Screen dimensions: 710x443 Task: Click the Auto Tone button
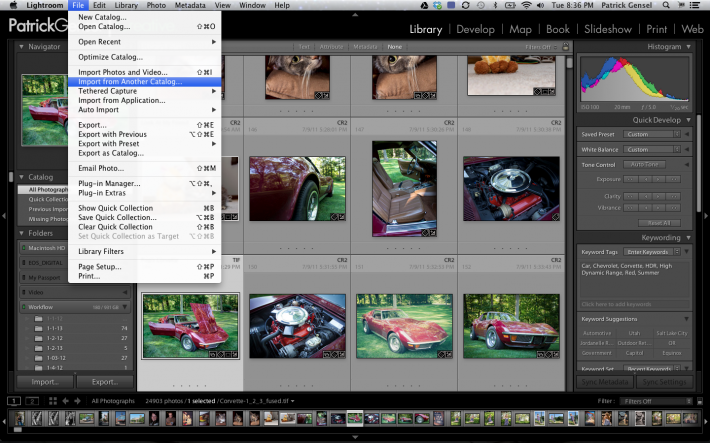[644, 164]
